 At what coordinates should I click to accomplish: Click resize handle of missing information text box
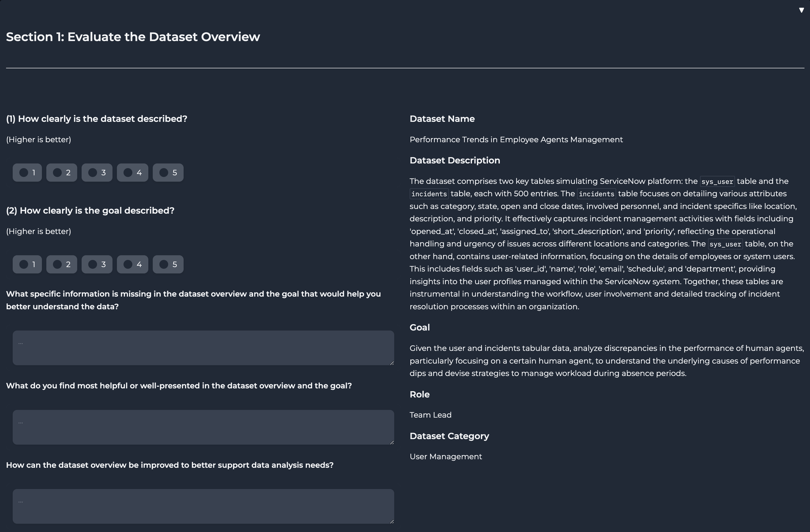392,363
